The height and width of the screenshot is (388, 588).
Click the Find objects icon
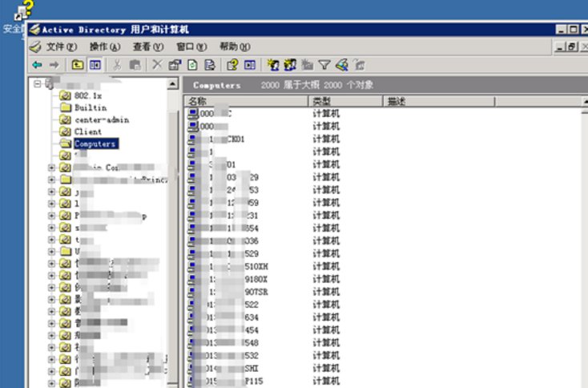point(342,65)
